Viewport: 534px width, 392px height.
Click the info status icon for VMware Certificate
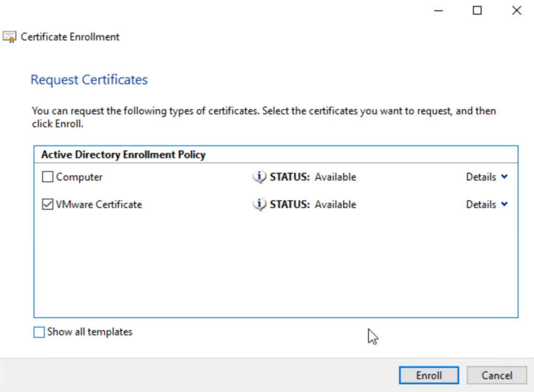coord(259,205)
